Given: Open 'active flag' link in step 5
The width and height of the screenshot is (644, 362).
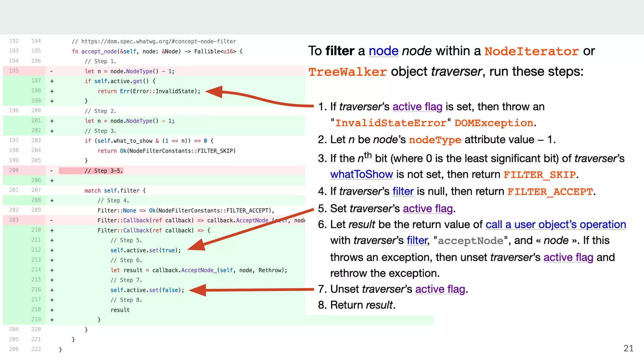Looking at the screenshot, I should tap(428, 209).
